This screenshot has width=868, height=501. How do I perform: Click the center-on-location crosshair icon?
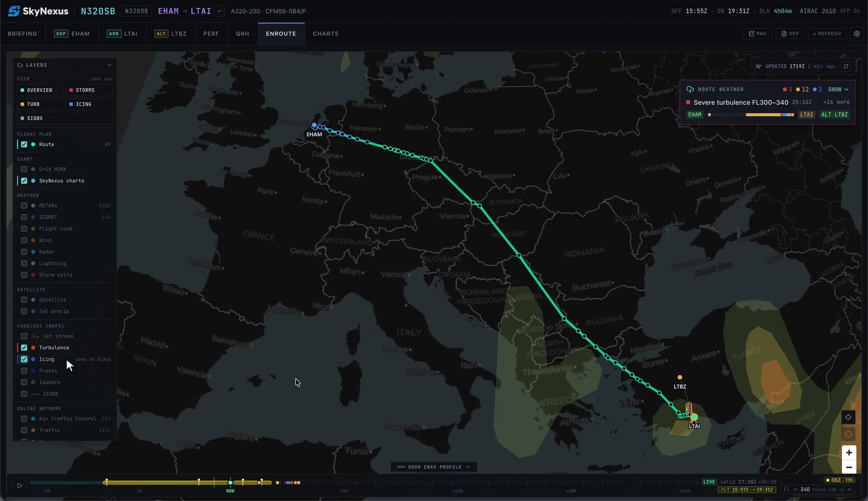848,417
